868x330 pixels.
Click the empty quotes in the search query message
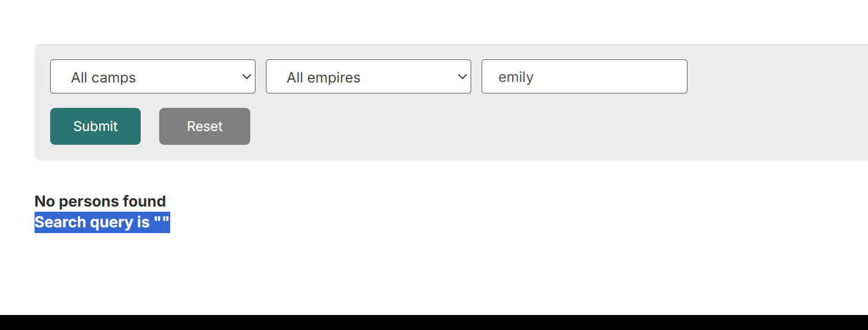161,222
